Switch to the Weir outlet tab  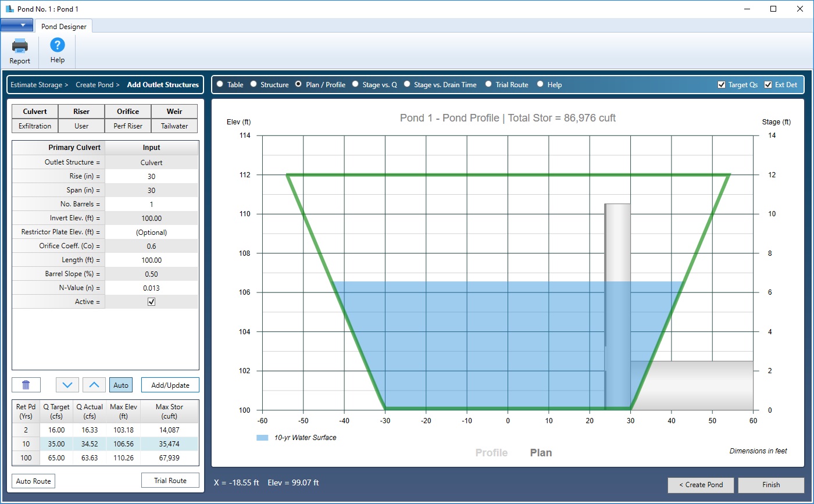click(174, 111)
